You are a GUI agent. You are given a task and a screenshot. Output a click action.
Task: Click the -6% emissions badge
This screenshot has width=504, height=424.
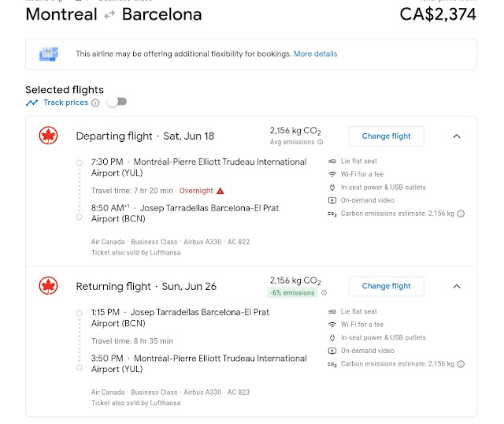(x=292, y=293)
